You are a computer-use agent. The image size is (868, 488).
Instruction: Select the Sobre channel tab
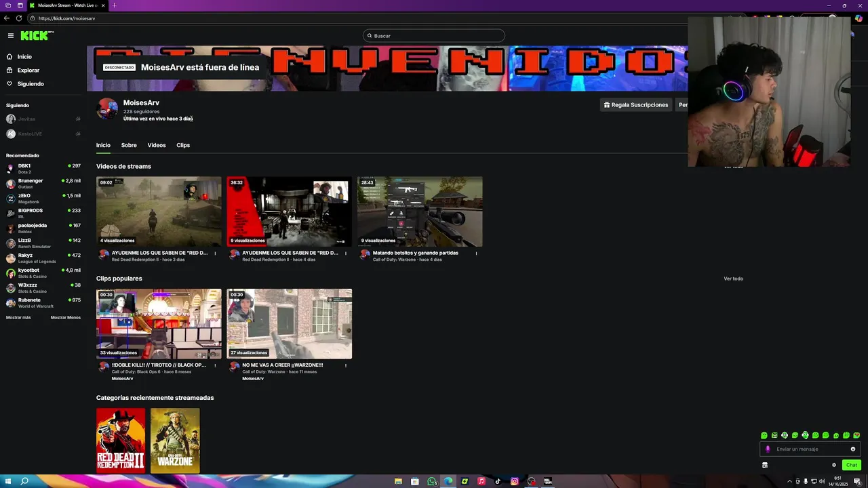129,145
